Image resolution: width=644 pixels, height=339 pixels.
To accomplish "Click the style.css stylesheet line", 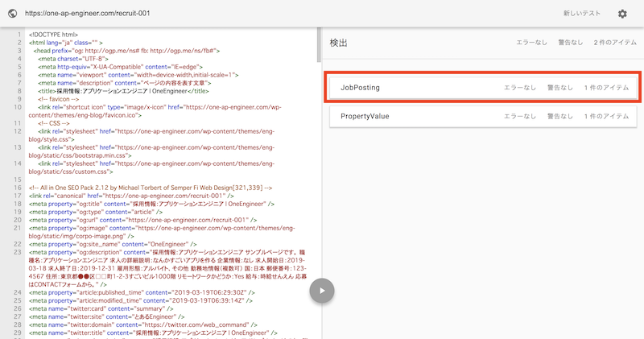I will pyautogui.click(x=151, y=135).
